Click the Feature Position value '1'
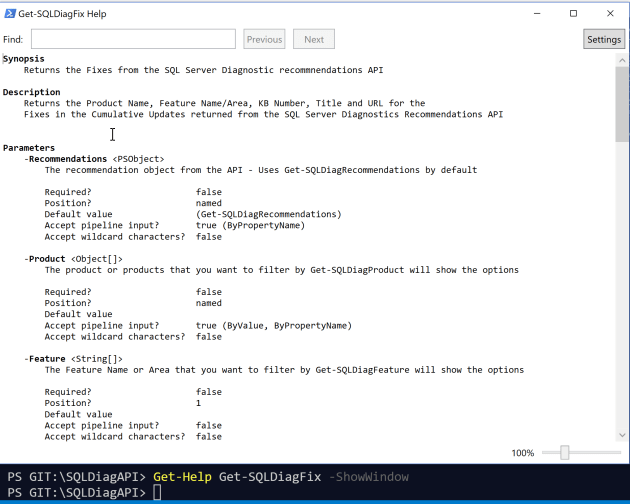 (198, 403)
